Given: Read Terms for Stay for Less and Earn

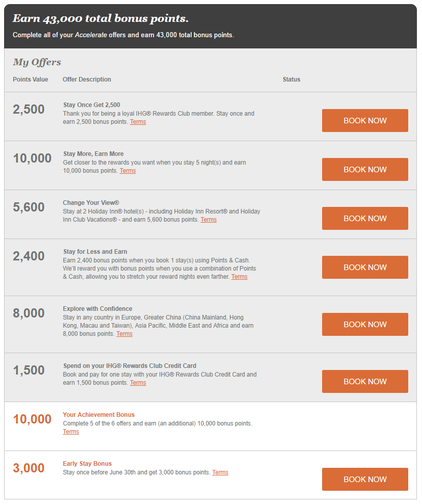Looking at the screenshot, I should pyautogui.click(x=239, y=277).
